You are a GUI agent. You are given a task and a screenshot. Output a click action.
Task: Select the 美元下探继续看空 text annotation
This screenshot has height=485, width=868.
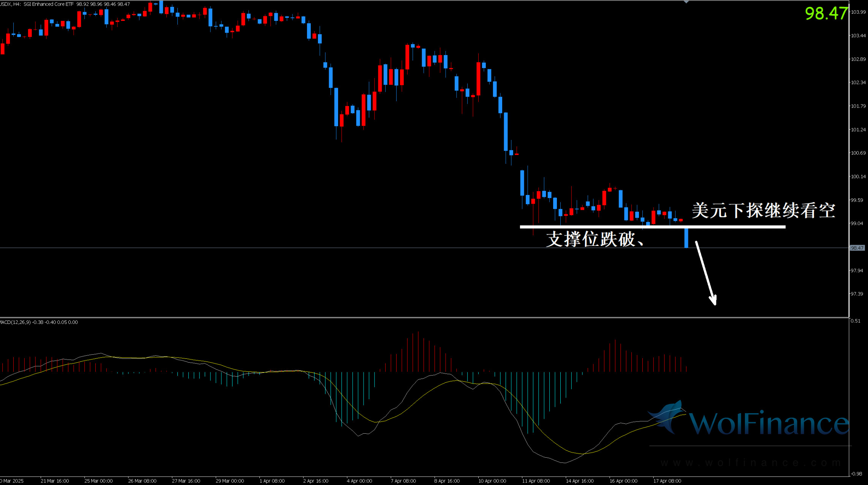763,210
